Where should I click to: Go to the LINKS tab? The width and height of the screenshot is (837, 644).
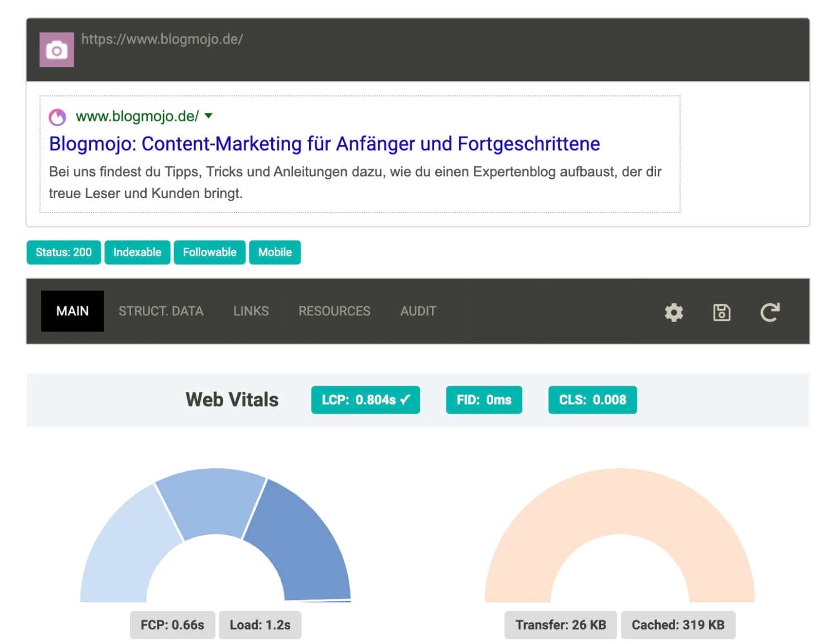click(x=251, y=311)
